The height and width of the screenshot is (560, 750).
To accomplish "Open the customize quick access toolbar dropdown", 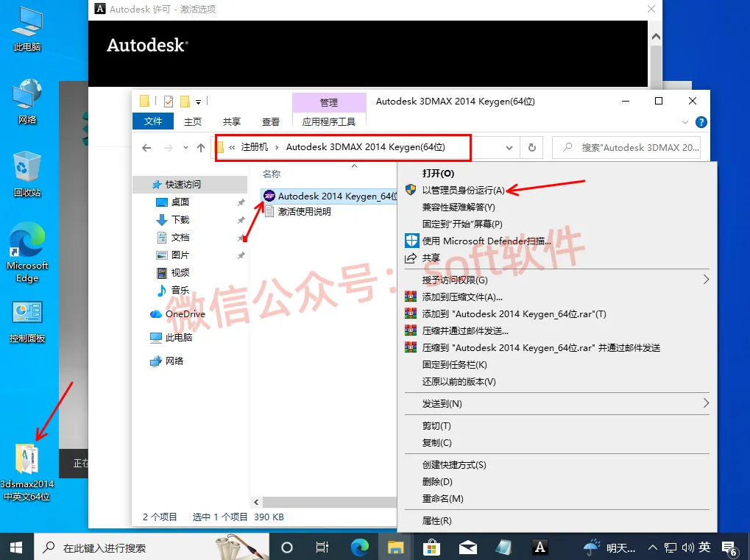I will pyautogui.click(x=198, y=102).
